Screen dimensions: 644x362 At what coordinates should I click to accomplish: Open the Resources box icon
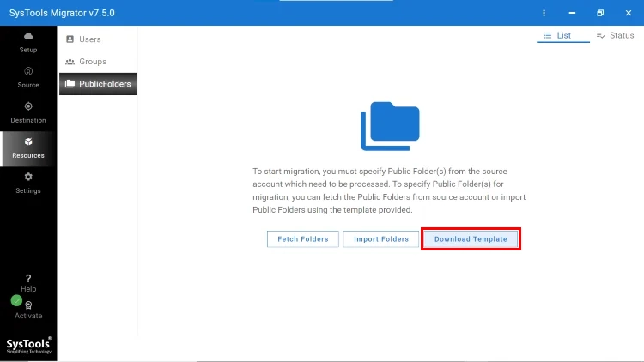click(x=28, y=142)
